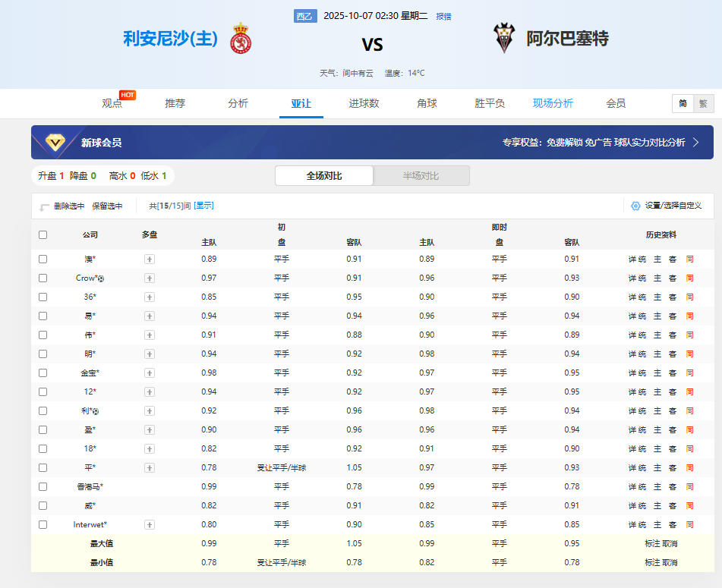This screenshot has width=722, height=588.
Task: Open the 角球 tab
Action: click(427, 103)
